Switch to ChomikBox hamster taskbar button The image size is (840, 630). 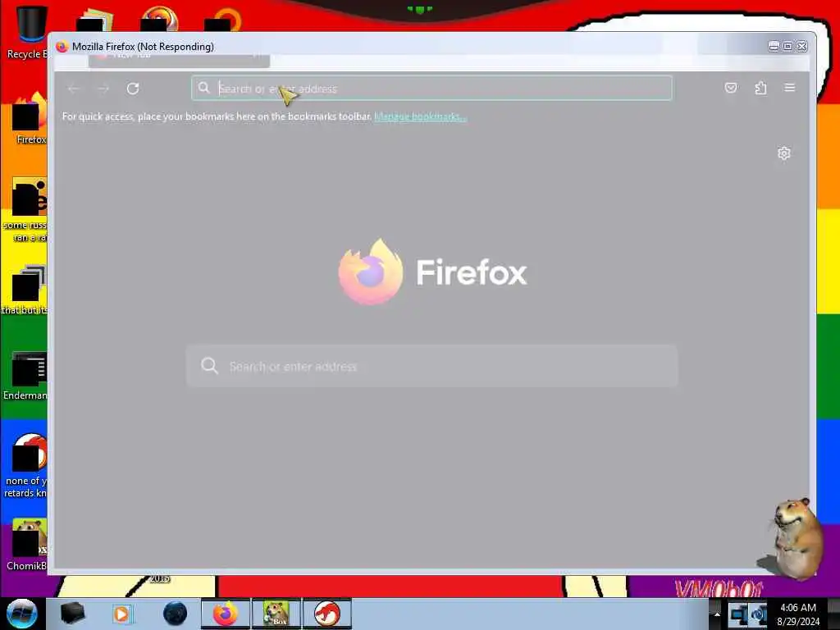click(x=276, y=614)
